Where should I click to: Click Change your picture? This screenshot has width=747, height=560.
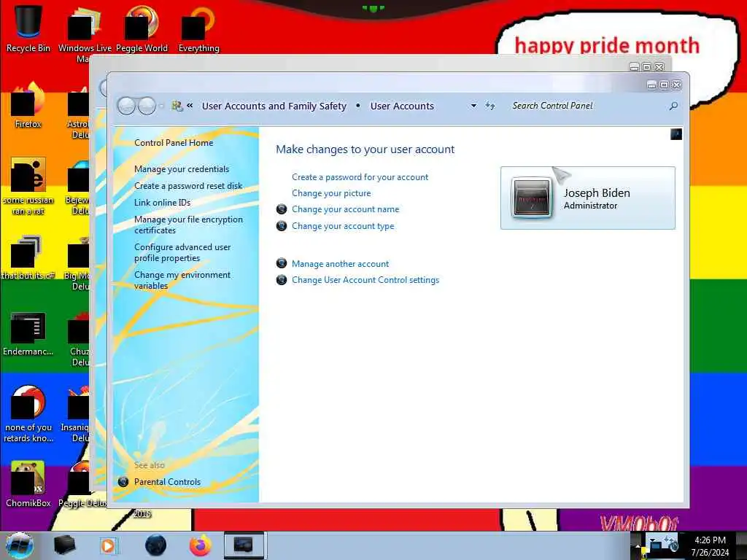click(331, 193)
